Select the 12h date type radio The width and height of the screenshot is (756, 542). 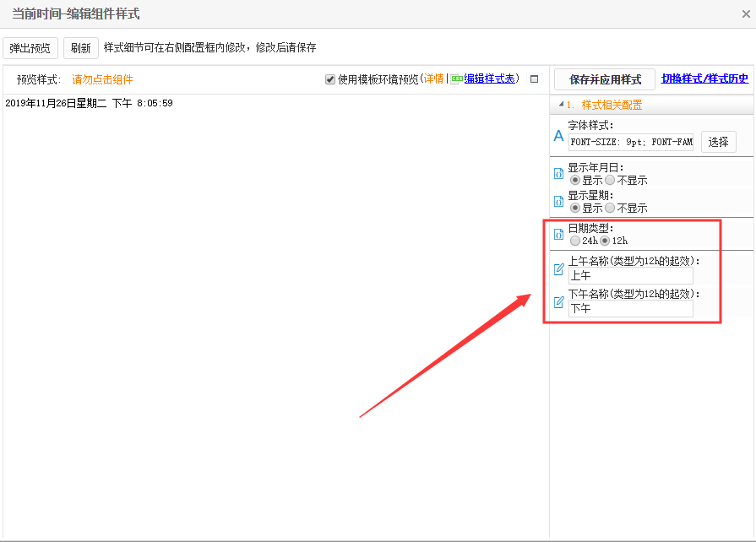(x=605, y=241)
